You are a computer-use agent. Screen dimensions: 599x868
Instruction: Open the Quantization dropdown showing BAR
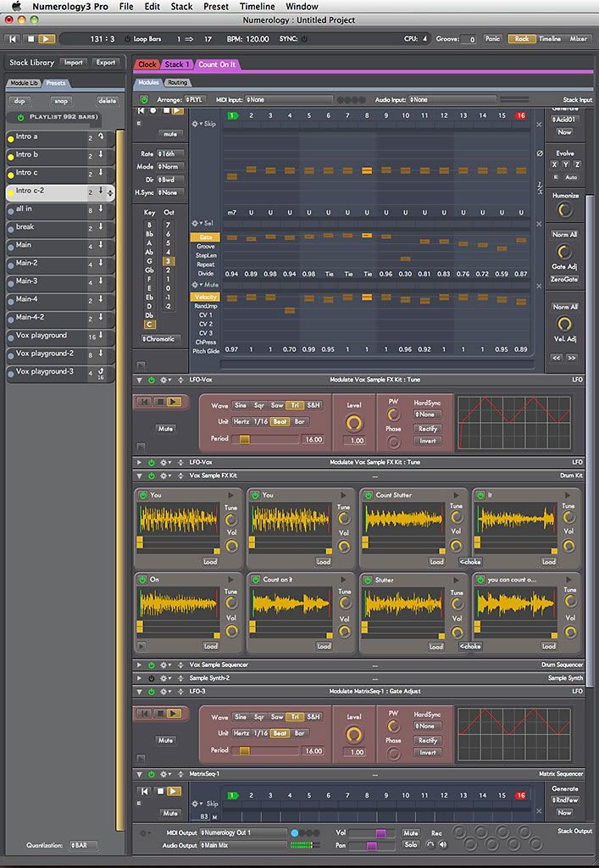[x=84, y=845]
